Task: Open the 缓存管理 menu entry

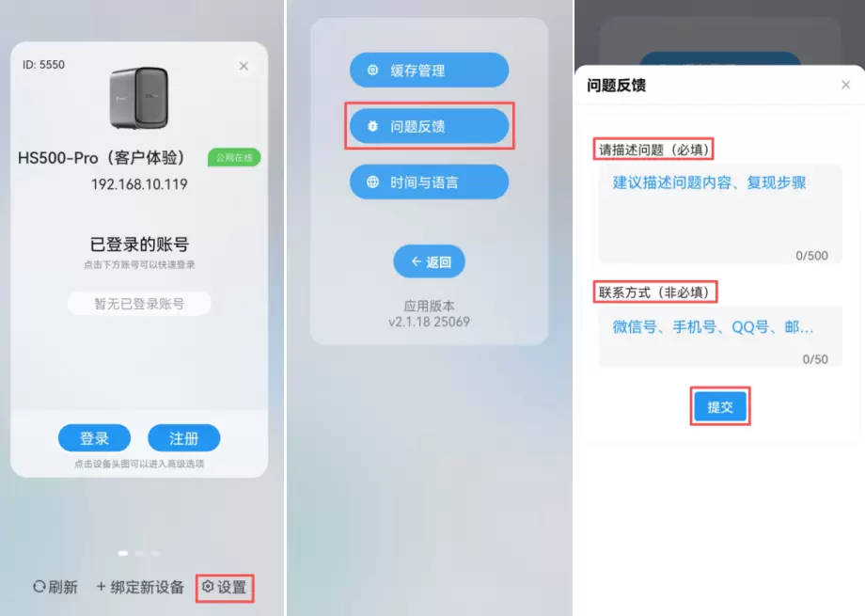Action: click(429, 71)
